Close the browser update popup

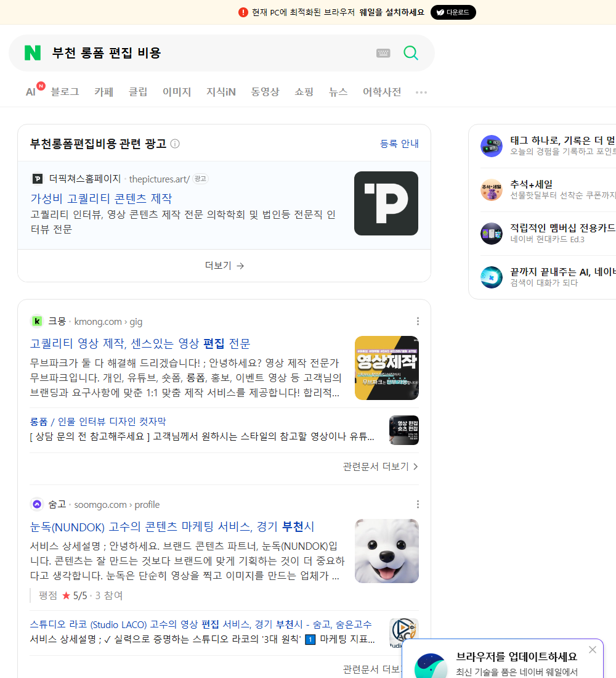pyautogui.click(x=593, y=650)
